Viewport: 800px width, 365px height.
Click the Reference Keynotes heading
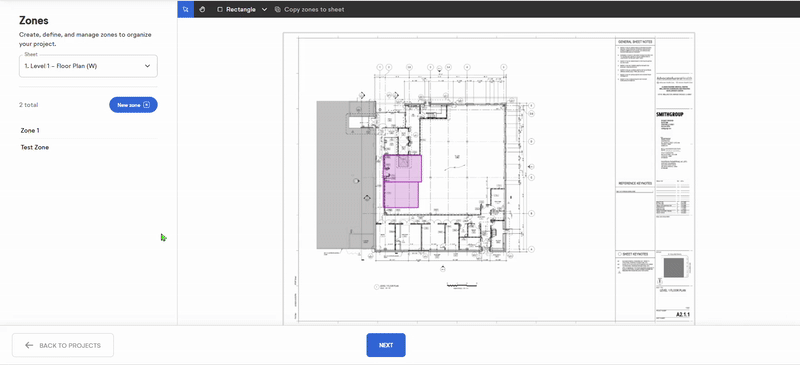pyautogui.click(x=635, y=183)
